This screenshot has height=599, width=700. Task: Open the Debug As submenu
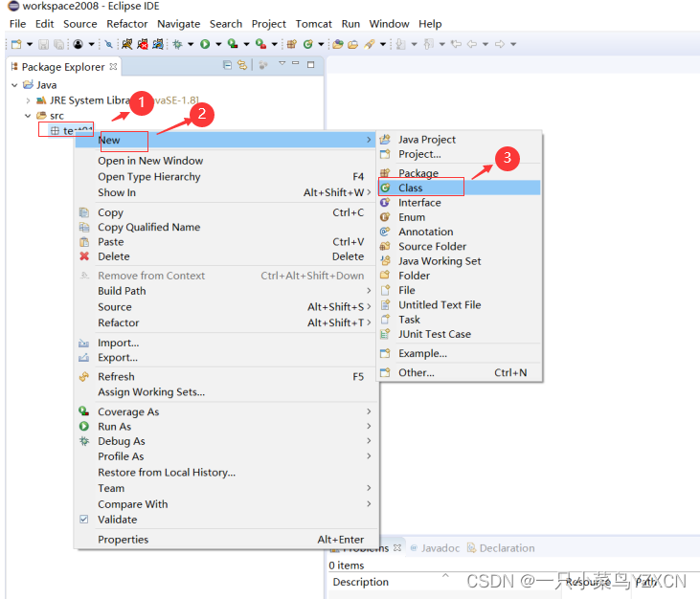pos(226,441)
